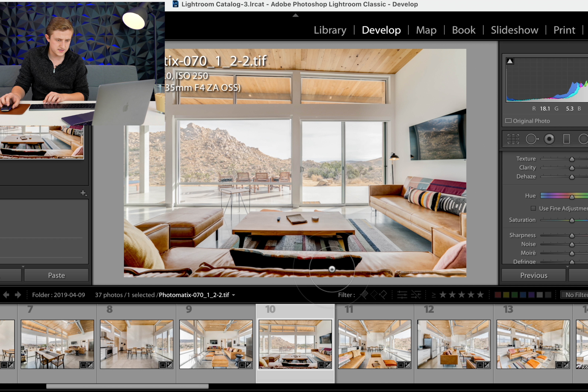Open the No Filter preset dropdown
Image resolution: width=588 pixels, height=392 pixels.
(574, 295)
